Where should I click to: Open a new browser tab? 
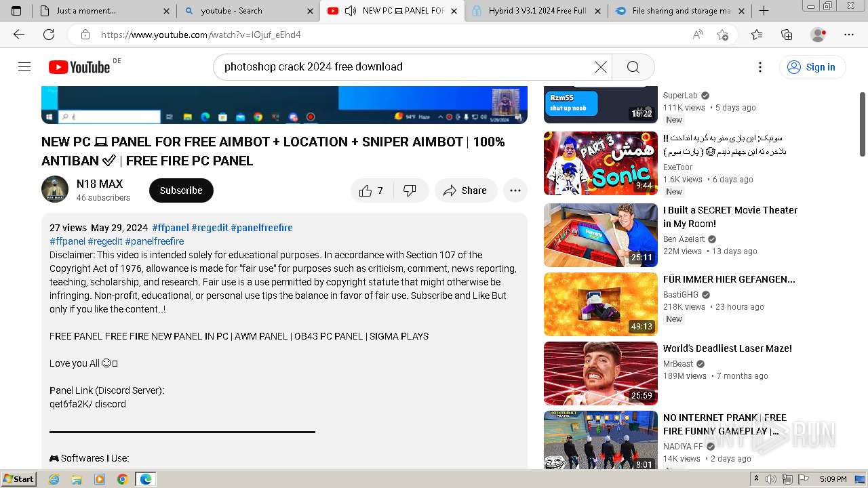tap(764, 11)
